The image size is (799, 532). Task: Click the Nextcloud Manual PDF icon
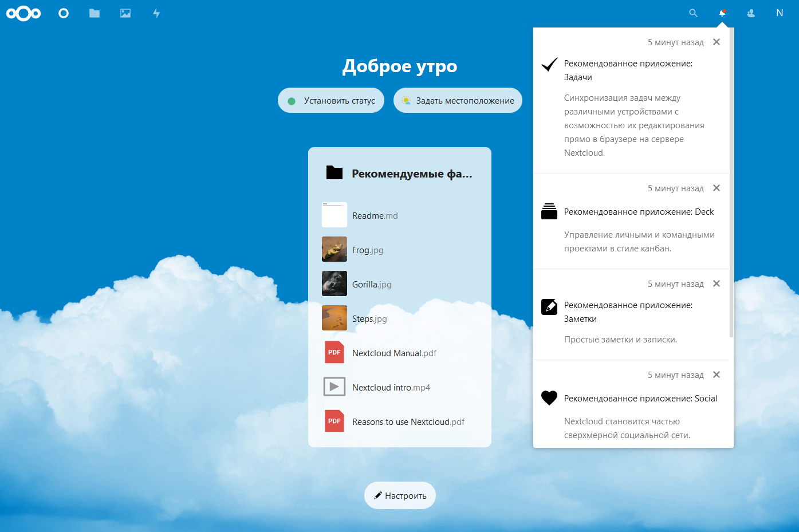pyautogui.click(x=334, y=352)
